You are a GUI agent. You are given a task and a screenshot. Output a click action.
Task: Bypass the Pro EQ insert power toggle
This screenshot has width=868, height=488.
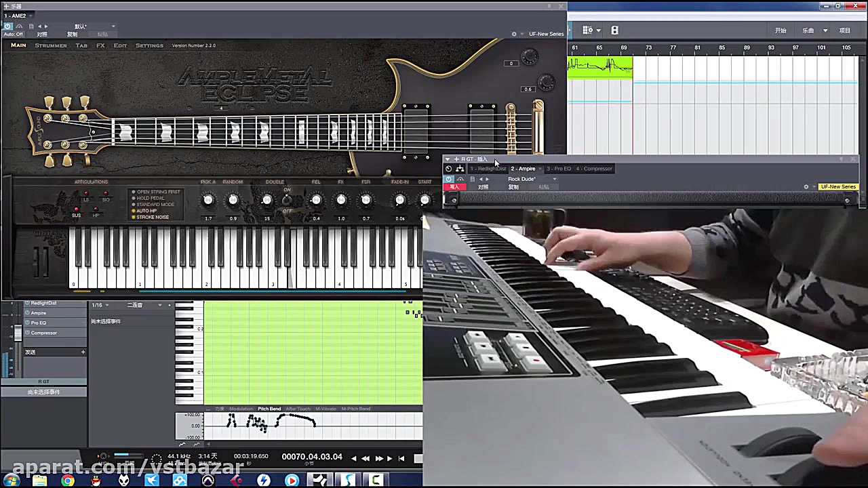click(x=27, y=323)
